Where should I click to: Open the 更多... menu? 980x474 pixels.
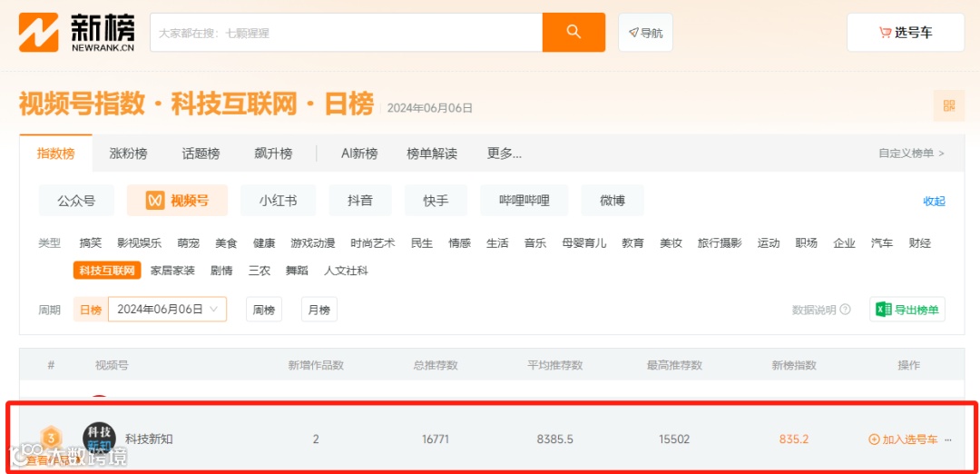click(x=505, y=153)
